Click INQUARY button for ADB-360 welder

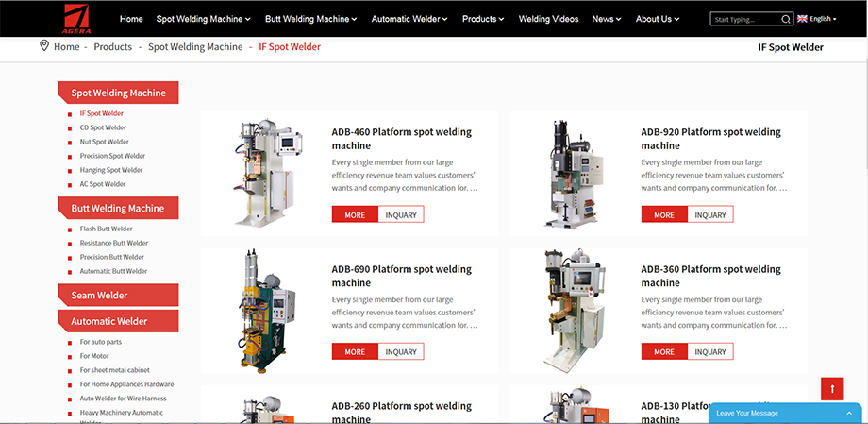coord(710,351)
